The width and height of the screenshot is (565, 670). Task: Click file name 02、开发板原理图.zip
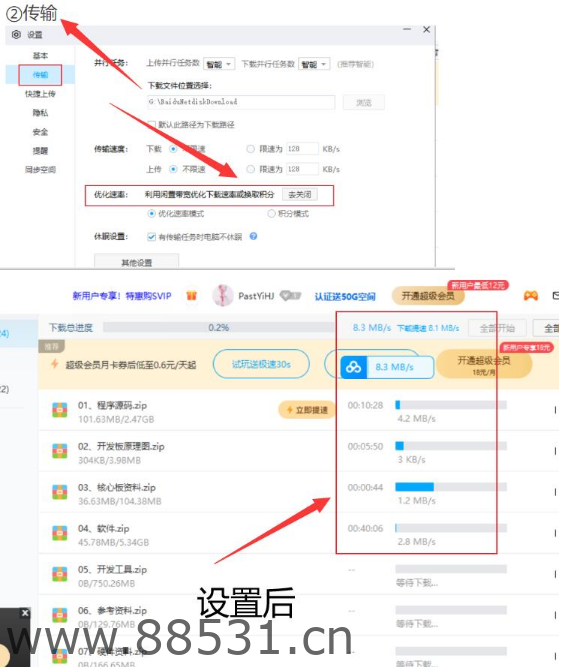(x=121, y=447)
